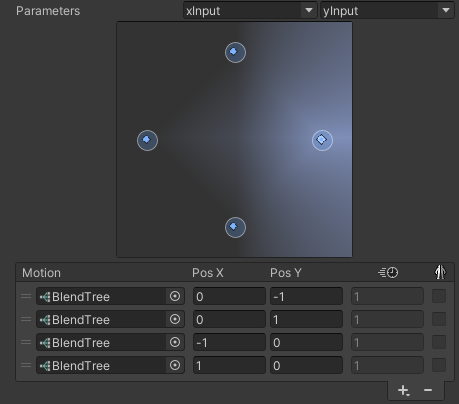Click Pos Y field showing 1
The width and height of the screenshot is (459, 404).
point(306,319)
